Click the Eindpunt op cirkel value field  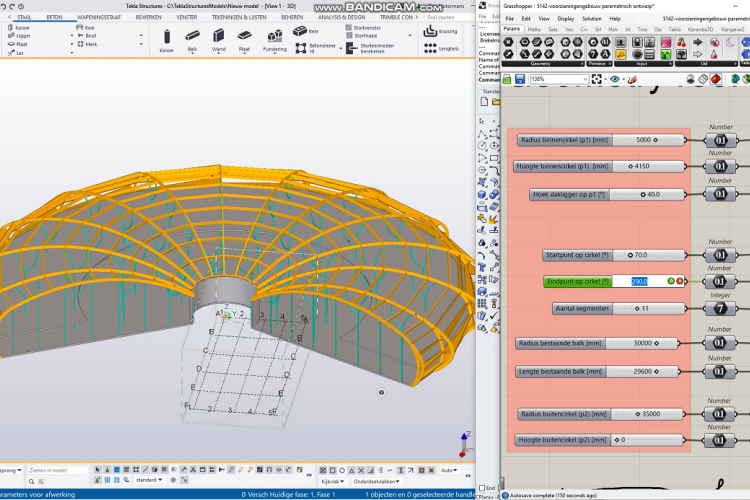pyautogui.click(x=640, y=281)
